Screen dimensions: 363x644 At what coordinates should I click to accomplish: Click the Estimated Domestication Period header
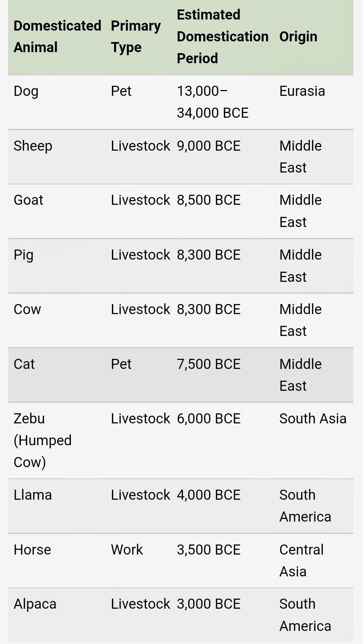click(222, 37)
